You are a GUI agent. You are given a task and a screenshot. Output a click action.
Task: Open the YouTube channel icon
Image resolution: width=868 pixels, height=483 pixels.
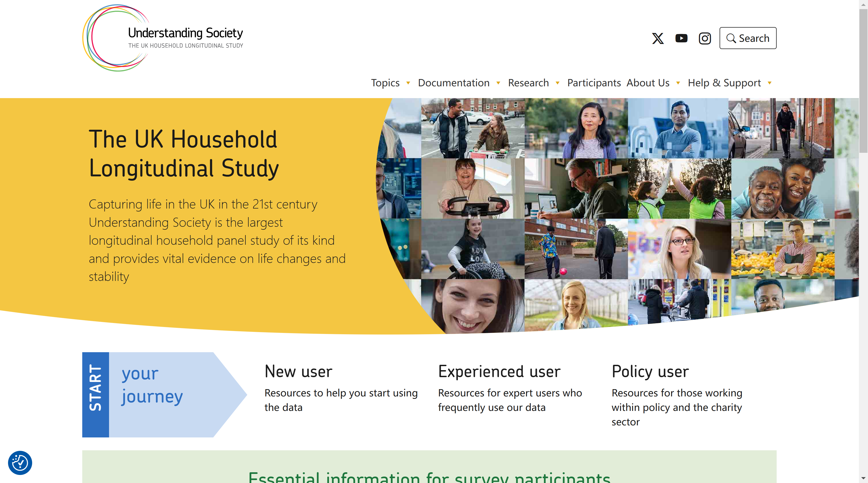coord(681,38)
